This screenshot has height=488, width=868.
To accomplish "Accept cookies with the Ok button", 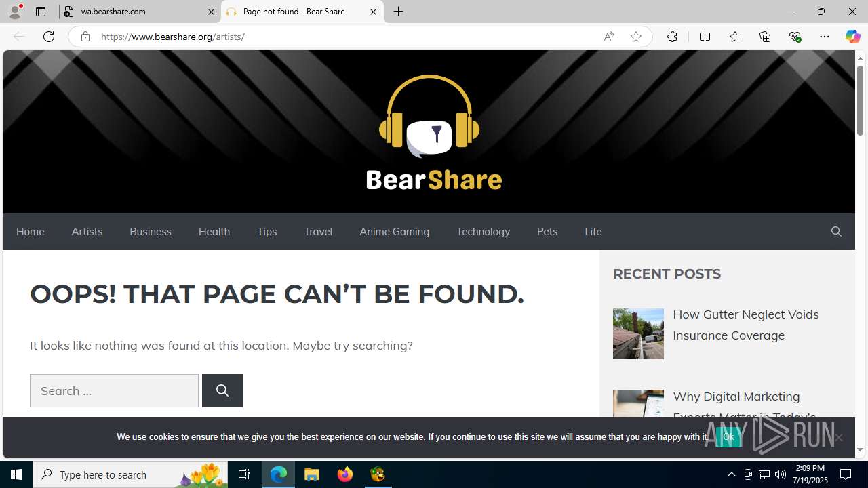I will pyautogui.click(x=728, y=437).
